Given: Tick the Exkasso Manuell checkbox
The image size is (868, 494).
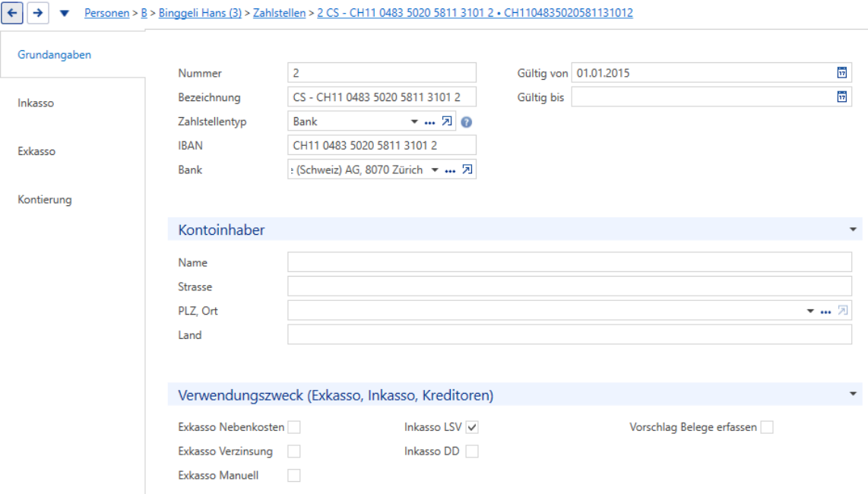Looking at the screenshot, I should pyautogui.click(x=294, y=475).
